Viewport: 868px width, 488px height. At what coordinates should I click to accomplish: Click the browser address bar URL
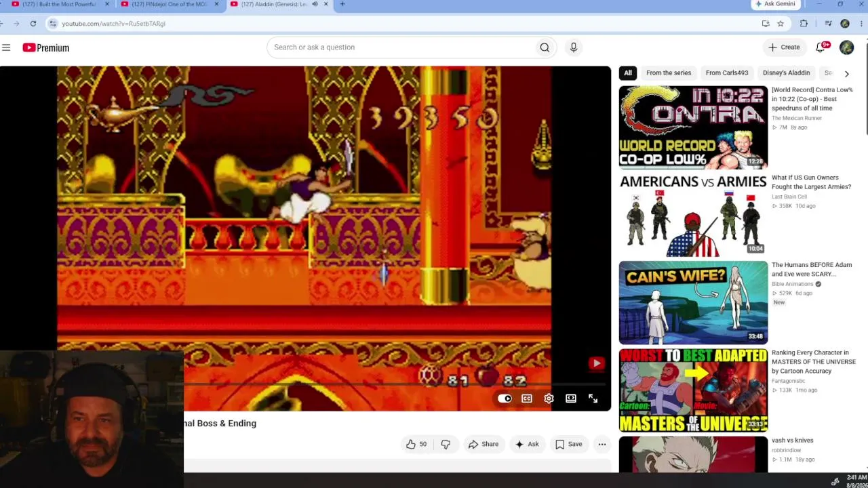pyautogui.click(x=113, y=24)
